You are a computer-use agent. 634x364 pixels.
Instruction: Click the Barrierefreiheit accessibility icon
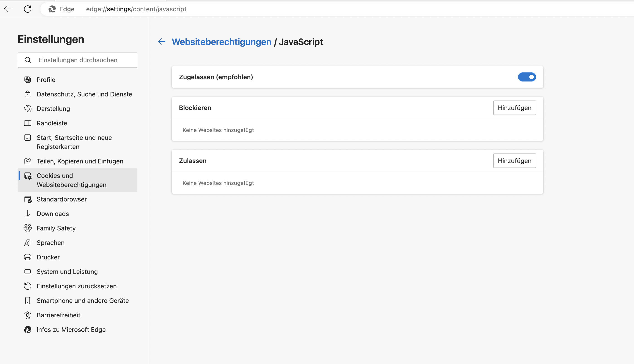27,315
